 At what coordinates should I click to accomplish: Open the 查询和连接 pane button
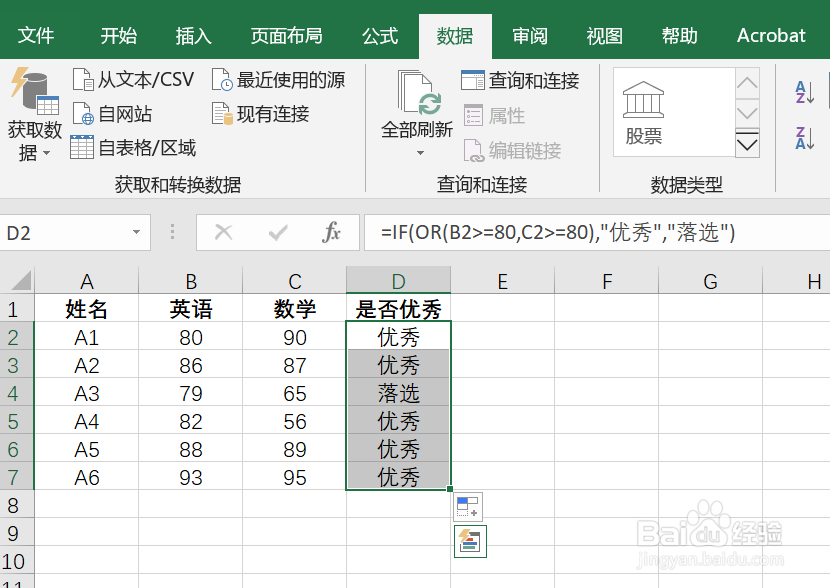coord(520,80)
